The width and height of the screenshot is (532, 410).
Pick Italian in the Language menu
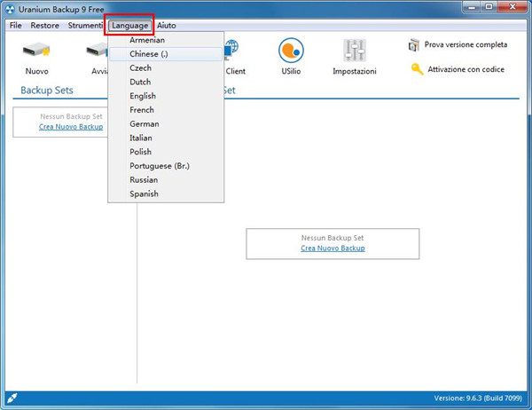tap(166, 138)
